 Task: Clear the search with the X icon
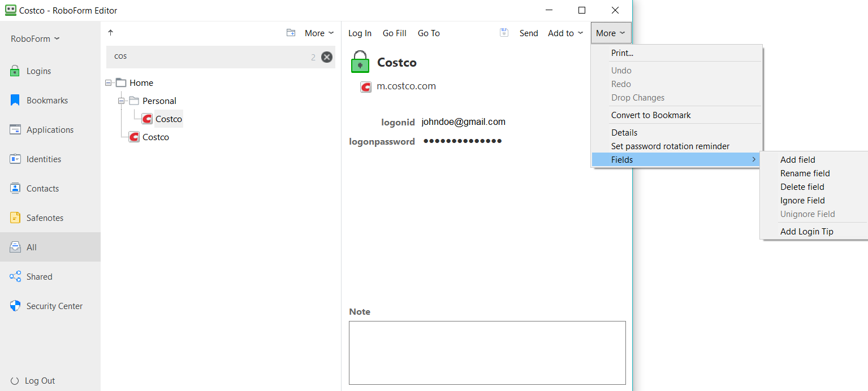coord(327,57)
